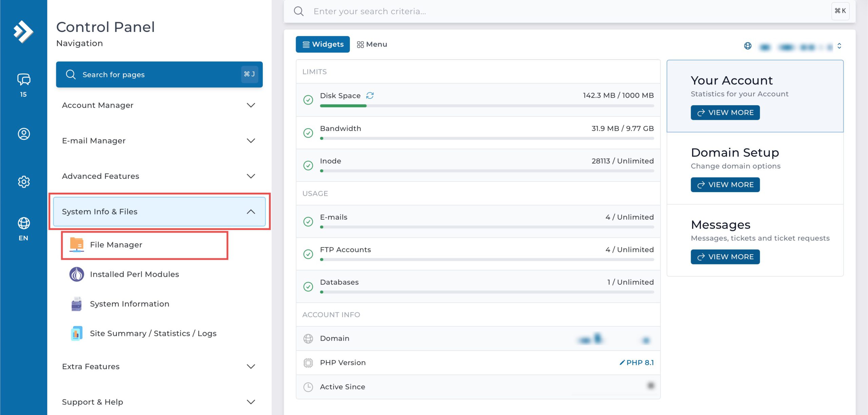This screenshot has width=868, height=415.
Task: Click the DirectAdmin logo at top left
Action: pyautogui.click(x=23, y=32)
